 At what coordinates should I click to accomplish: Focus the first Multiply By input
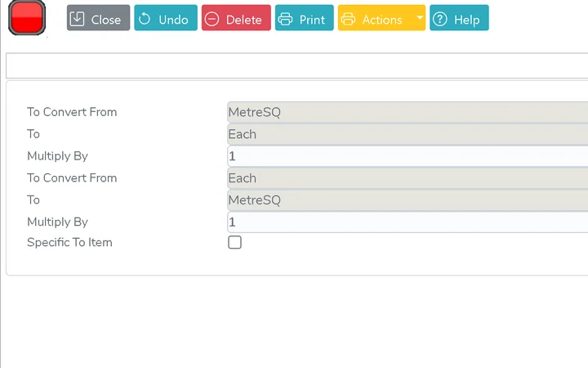[x=408, y=156]
